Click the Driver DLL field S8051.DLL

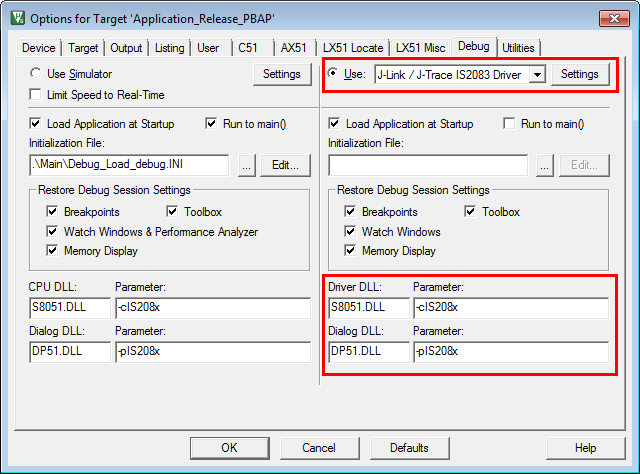coord(369,308)
